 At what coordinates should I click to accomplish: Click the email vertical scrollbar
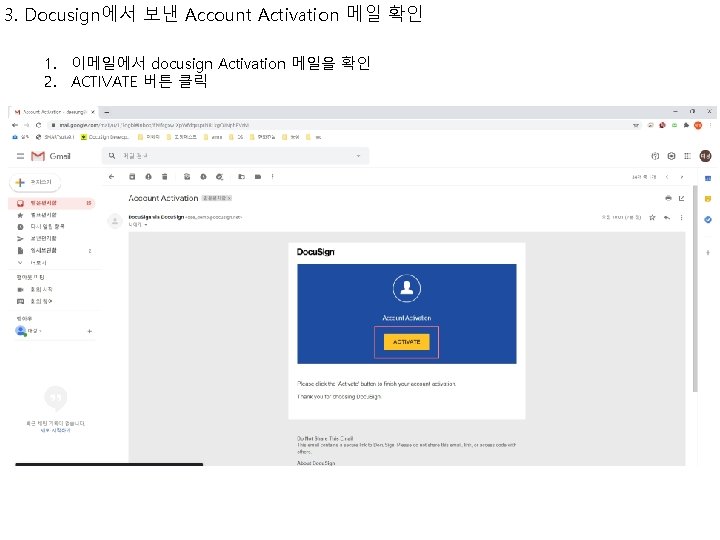click(695, 288)
